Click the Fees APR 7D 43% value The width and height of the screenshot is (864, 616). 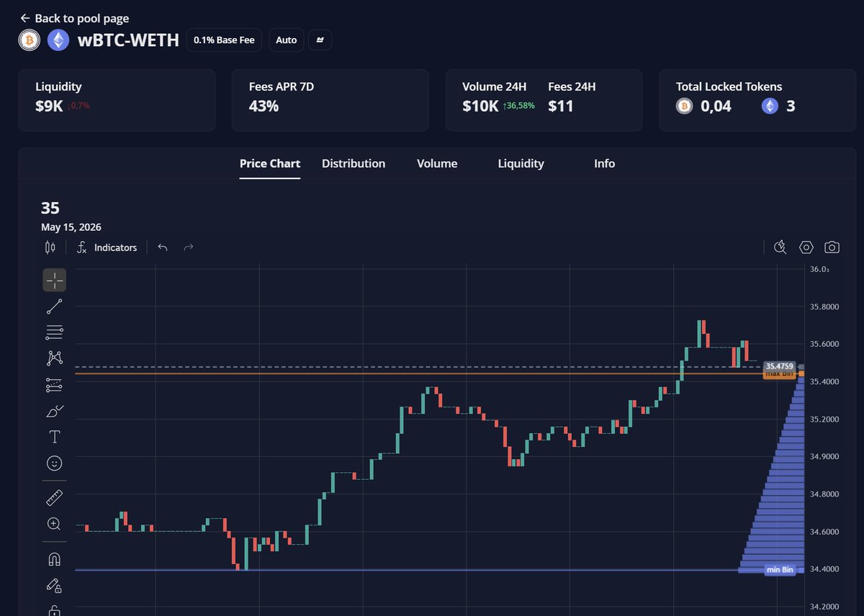(x=264, y=107)
